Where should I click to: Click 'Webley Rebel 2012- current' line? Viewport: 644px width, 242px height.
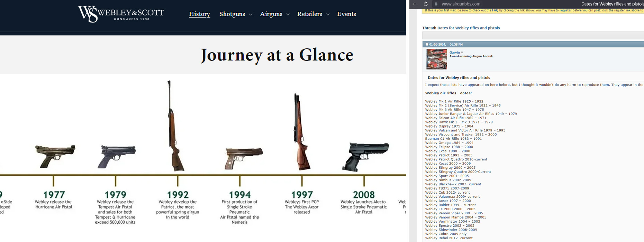pos(449,238)
